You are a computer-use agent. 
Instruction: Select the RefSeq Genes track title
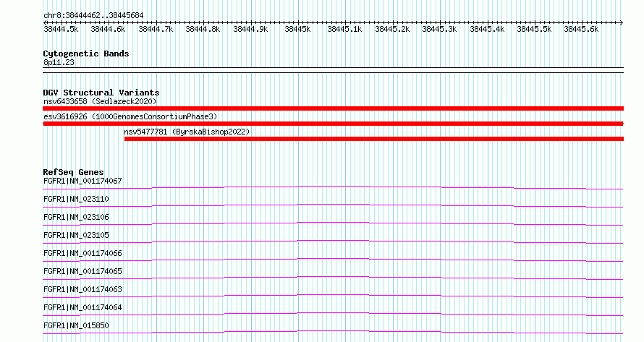73,172
